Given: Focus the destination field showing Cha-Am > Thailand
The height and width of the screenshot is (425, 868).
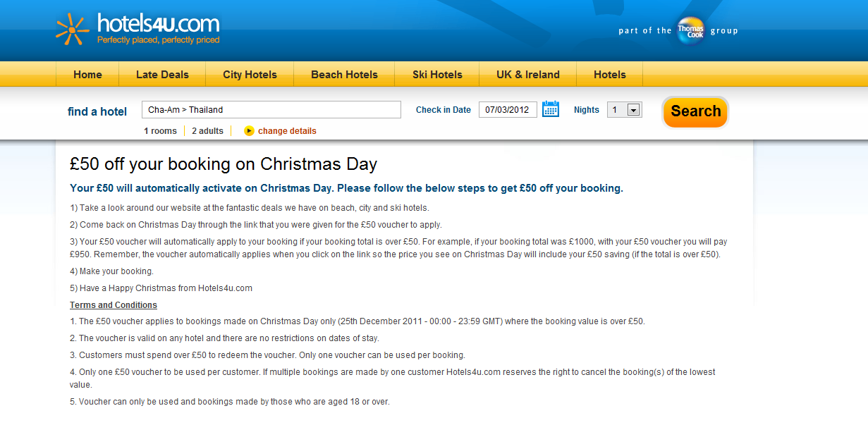Looking at the screenshot, I should (271, 110).
